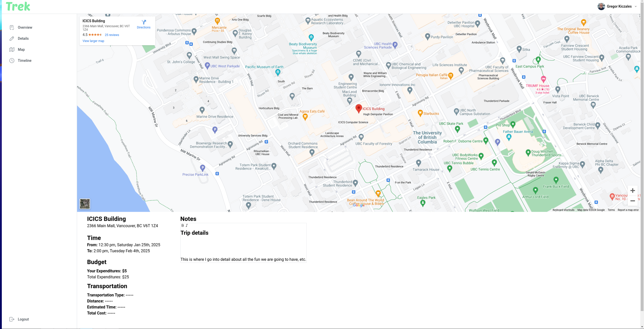Viewport: 644px width, 329px height.
Task: Open the map Terms link
Action: 611,210
